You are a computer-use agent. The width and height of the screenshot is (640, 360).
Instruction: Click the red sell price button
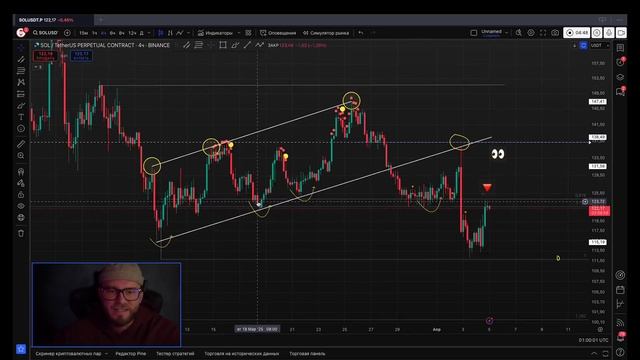pyautogui.click(x=45, y=56)
